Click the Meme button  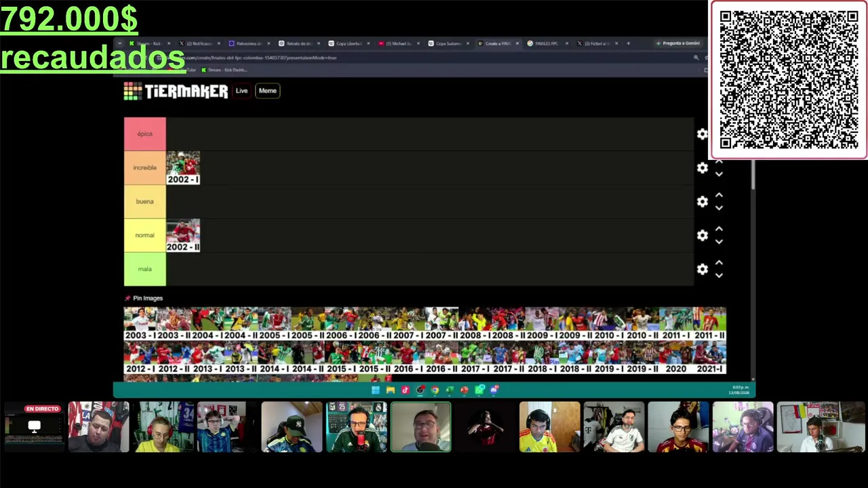point(268,91)
